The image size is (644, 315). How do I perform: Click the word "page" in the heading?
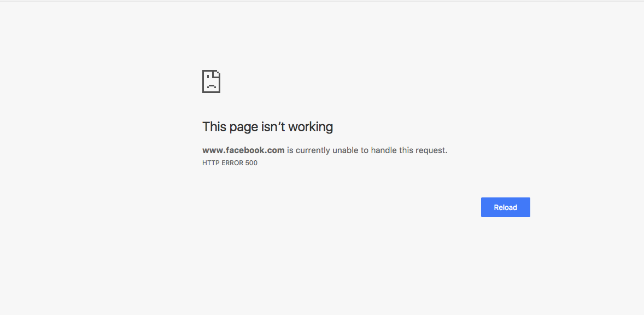244,128
